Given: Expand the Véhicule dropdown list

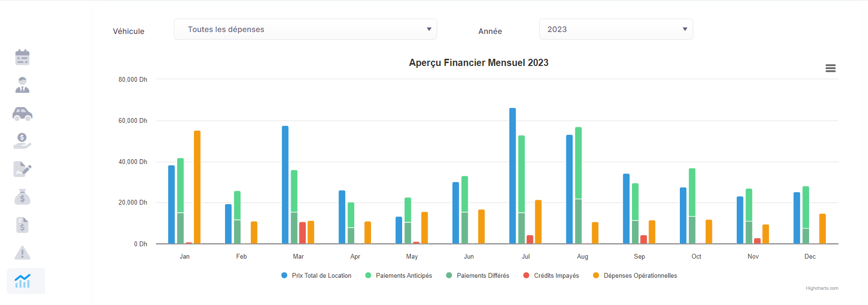Looking at the screenshot, I should [305, 29].
